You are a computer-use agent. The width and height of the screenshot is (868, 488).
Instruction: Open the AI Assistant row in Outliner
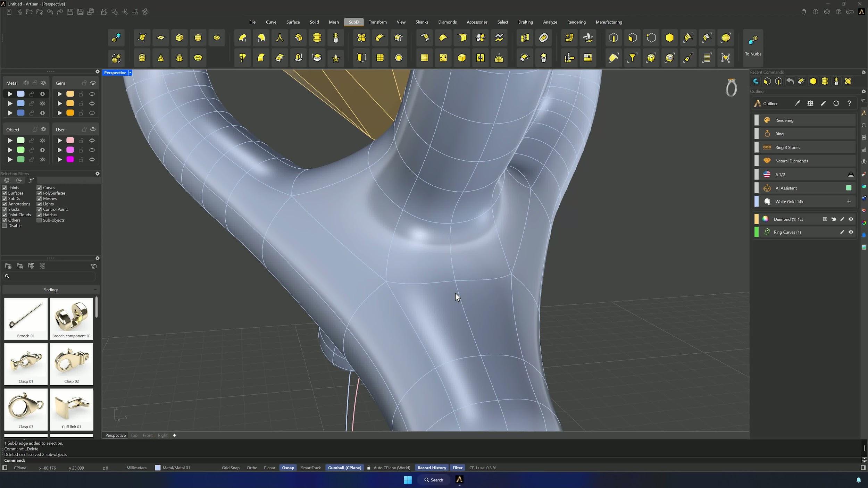click(805, 188)
